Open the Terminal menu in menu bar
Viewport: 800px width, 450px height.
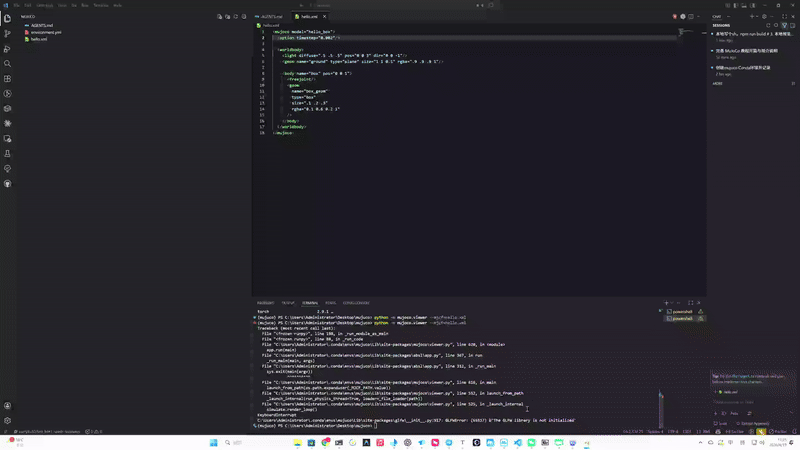pos(101,5)
